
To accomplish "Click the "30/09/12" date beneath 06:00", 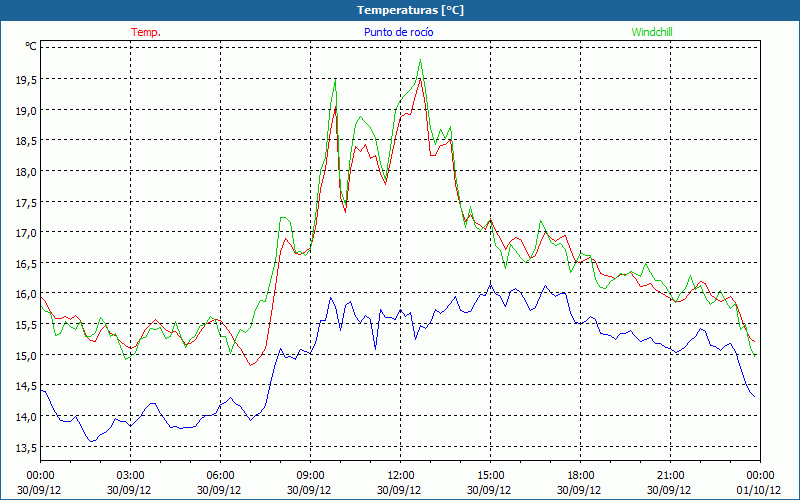I will (x=219, y=490).
